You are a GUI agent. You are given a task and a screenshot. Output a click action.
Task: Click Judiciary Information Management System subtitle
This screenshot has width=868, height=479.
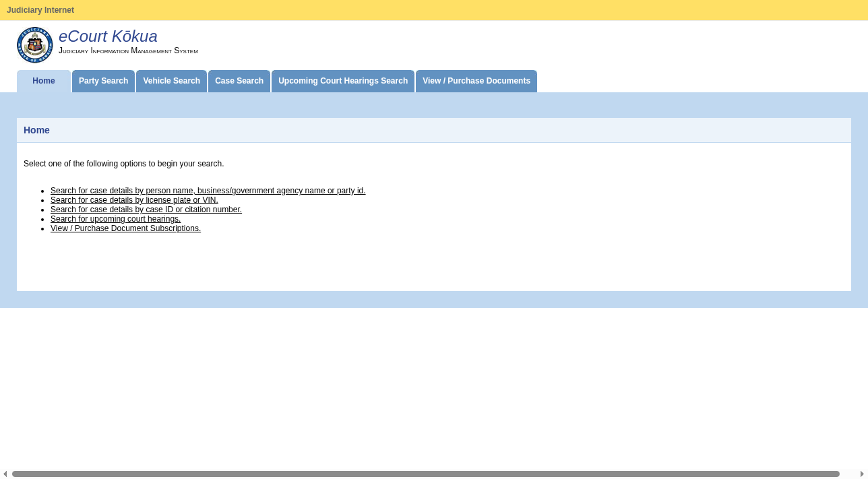pyautogui.click(x=128, y=51)
